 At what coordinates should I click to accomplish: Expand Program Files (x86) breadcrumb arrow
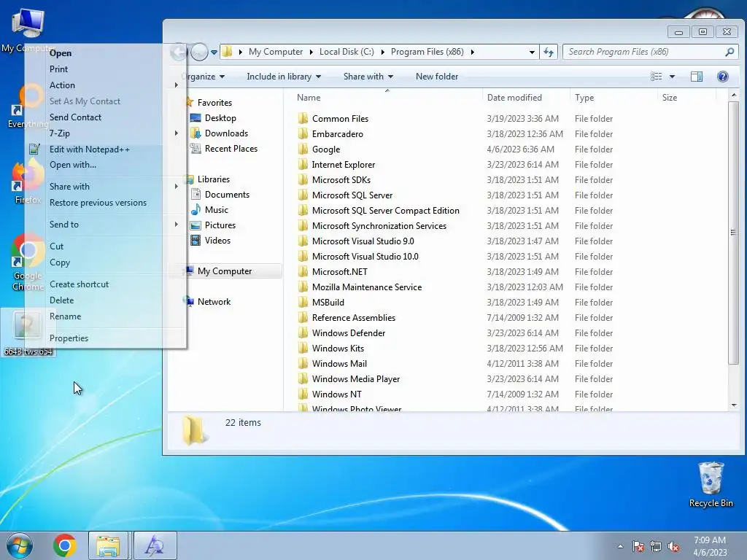(472, 52)
